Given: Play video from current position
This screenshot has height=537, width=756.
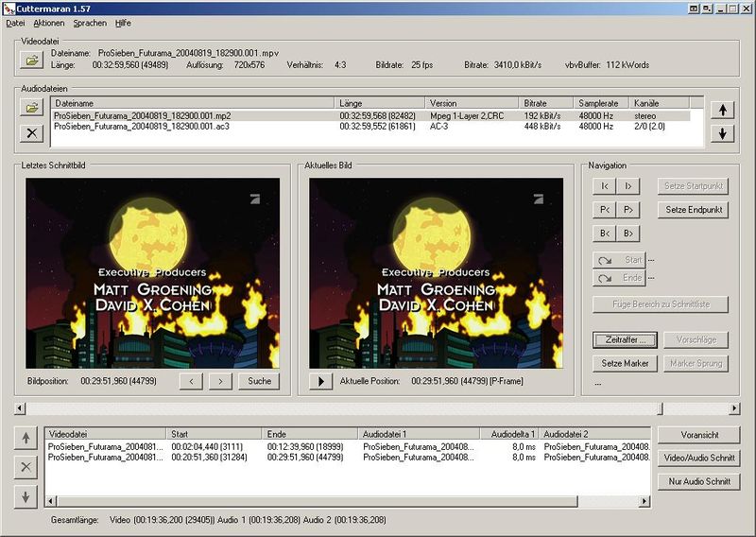Looking at the screenshot, I should tap(321, 381).
